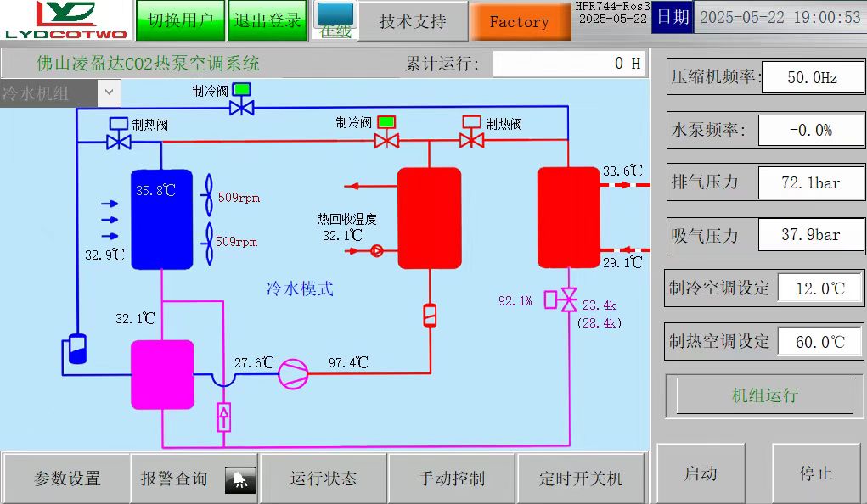Viewport: 867px width, 504px height.
Task: Edit the 制冷空调设定 12.0℃ setpoint
Action: (820, 288)
